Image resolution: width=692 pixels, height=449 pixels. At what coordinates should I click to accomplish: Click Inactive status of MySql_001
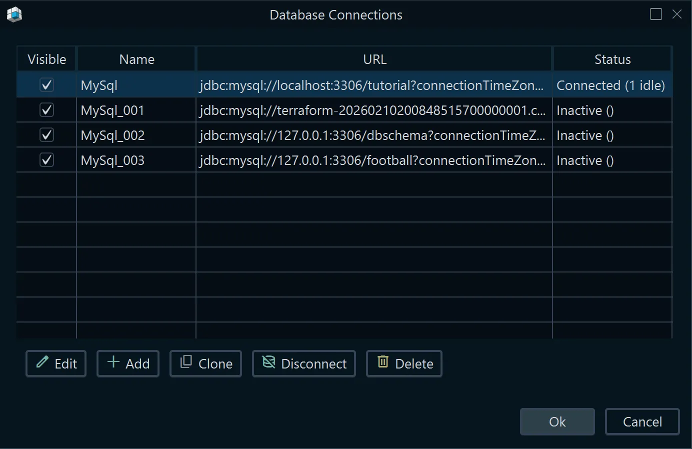[612, 110]
